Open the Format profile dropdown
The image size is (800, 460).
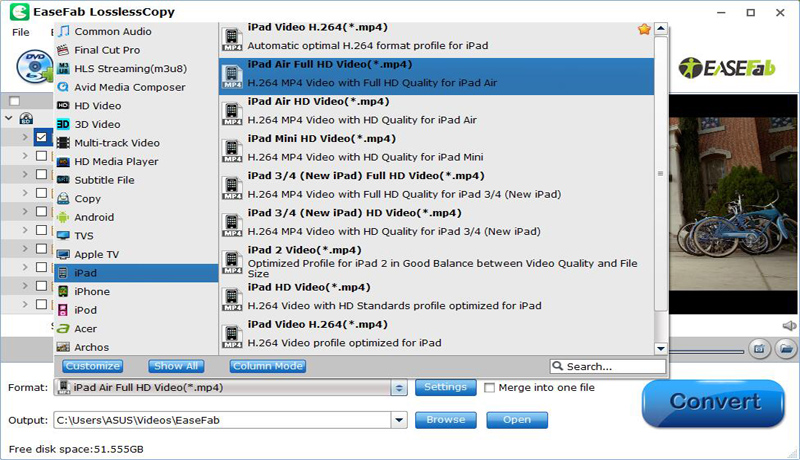pyautogui.click(x=399, y=388)
